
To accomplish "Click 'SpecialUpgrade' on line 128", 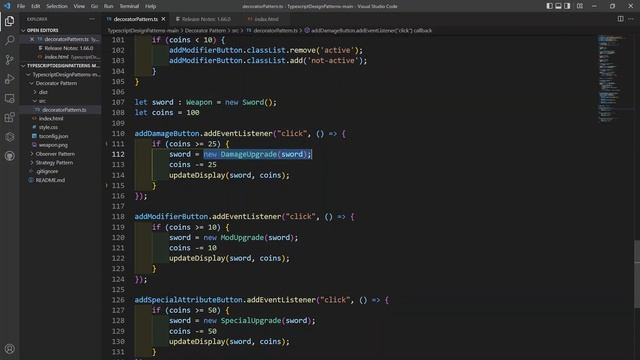I will (x=251, y=321).
